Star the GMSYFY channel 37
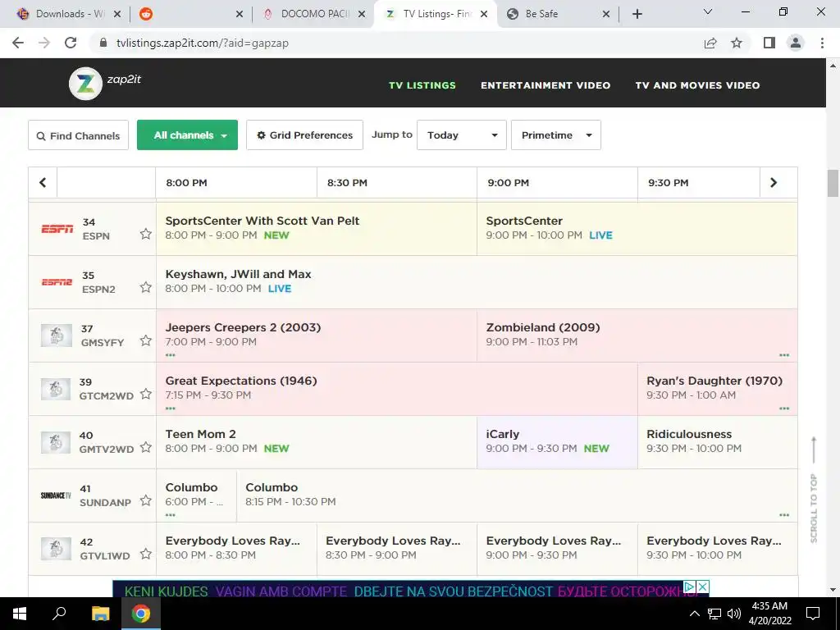Viewport: 840px width, 630px height. tap(146, 340)
